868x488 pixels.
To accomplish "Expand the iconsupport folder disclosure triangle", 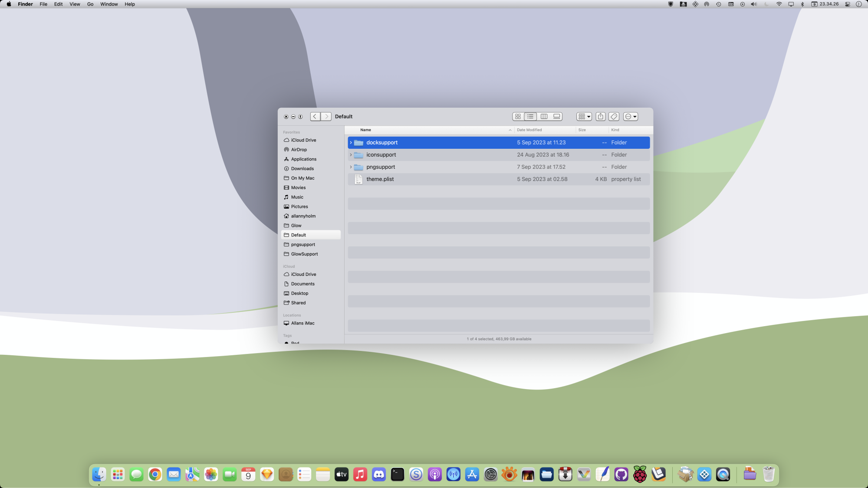I will (x=351, y=155).
